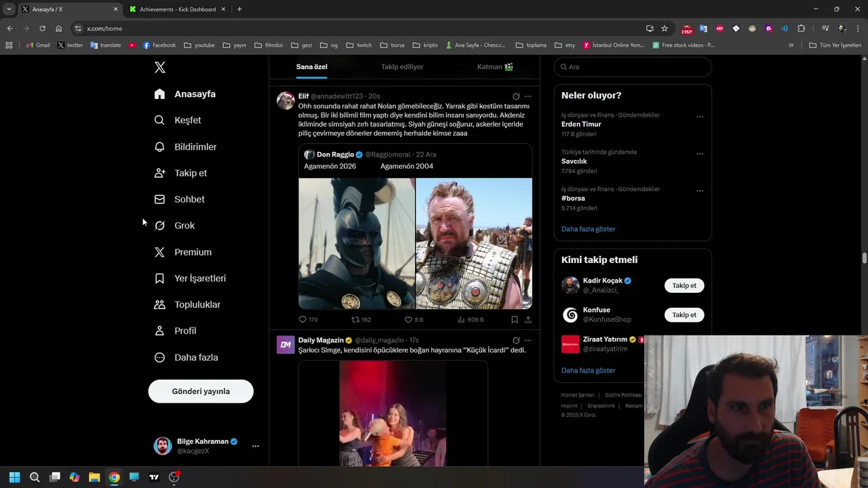Screen dimensions: 868x488
Task: Open Agamenón 2026 helmet image
Action: (357, 243)
